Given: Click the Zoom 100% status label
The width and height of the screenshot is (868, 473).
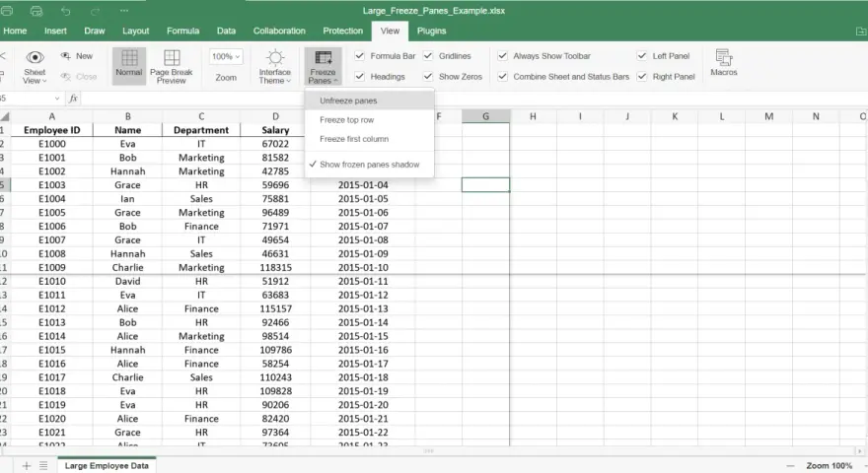Looking at the screenshot, I should tap(829, 466).
